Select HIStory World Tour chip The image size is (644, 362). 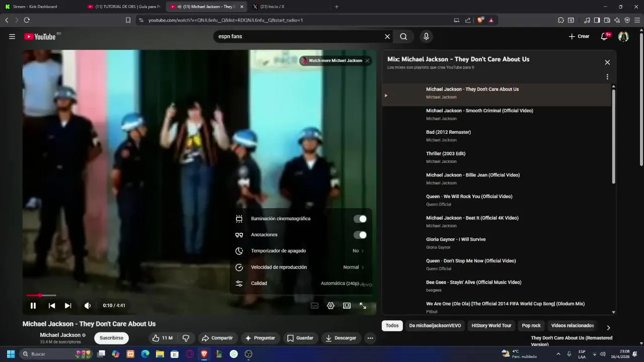pos(491,325)
